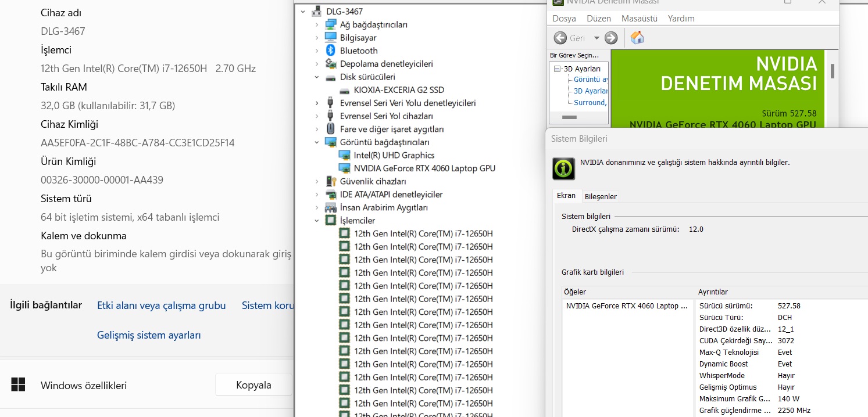
Task: Expand the Bluetooth node
Action: [317, 51]
